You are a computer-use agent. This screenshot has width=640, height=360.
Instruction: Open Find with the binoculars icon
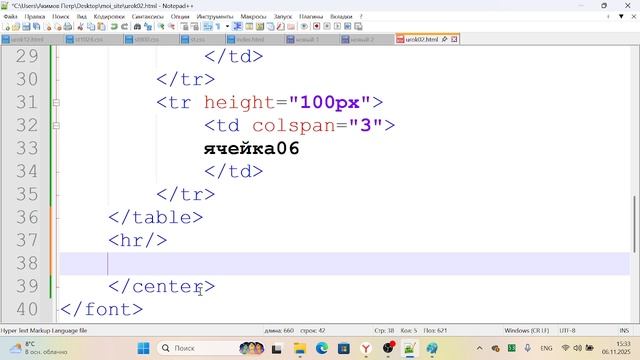coord(138,27)
